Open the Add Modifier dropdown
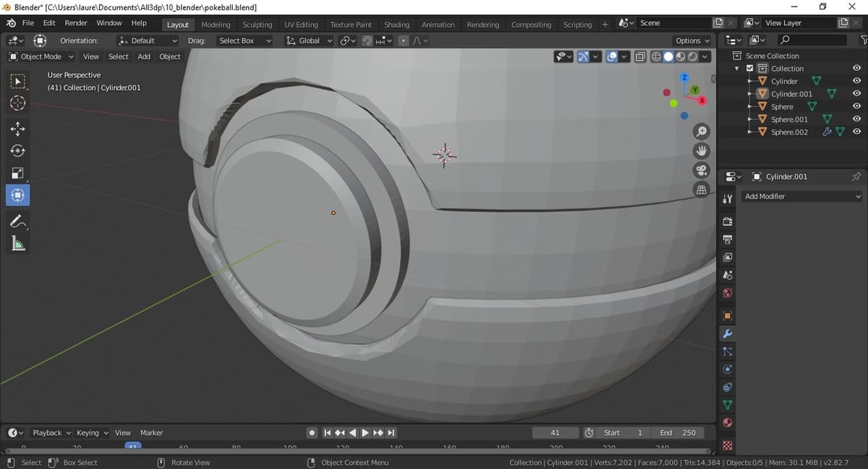 point(802,196)
